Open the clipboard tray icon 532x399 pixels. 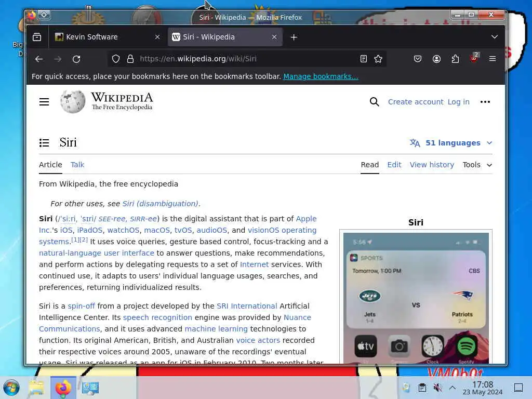(422, 388)
